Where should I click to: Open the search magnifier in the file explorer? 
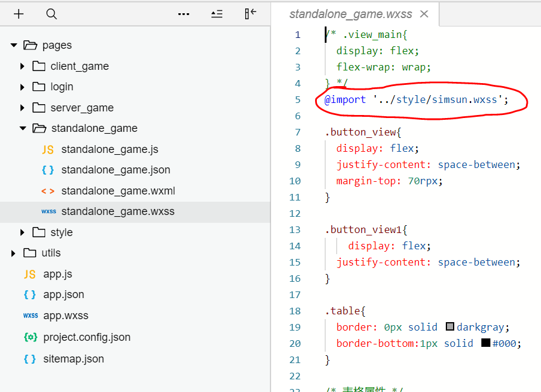(51, 14)
